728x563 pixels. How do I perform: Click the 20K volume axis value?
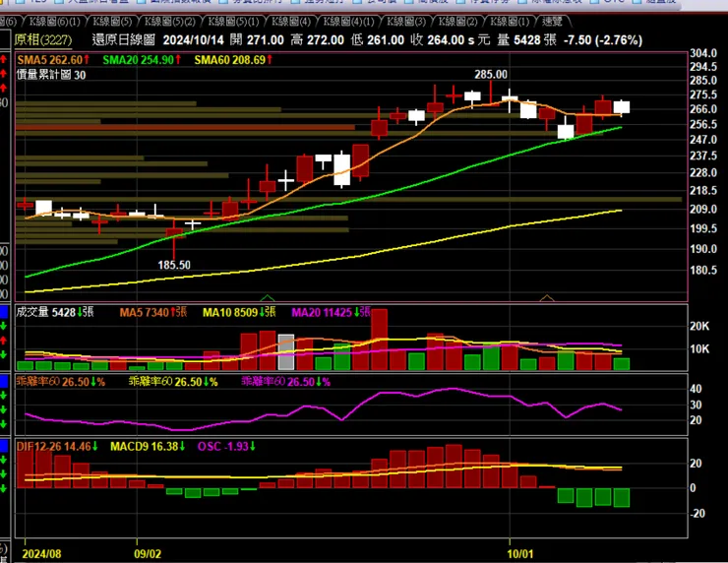pos(699,326)
